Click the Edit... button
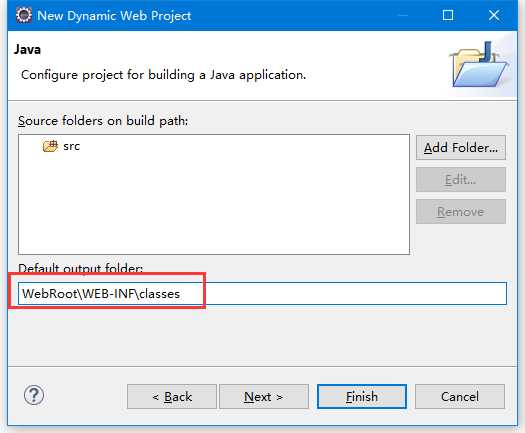This screenshot has height=433, width=525. [x=461, y=180]
